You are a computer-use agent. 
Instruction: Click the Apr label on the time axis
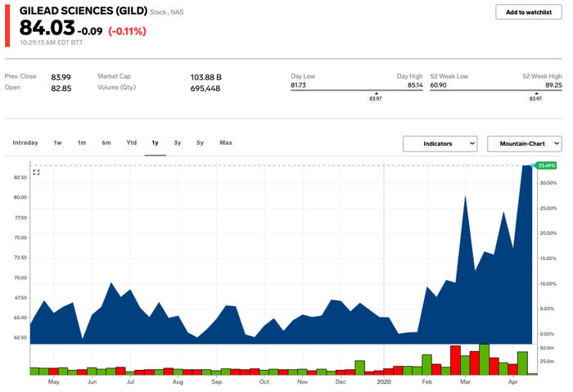click(x=513, y=382)
